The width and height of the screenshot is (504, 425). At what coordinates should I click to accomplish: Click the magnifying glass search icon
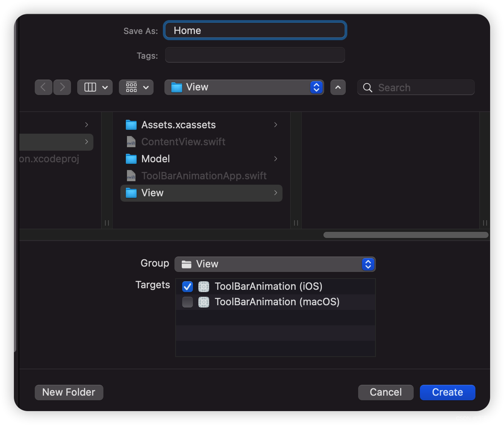pyautogui.click(x=368, y=88)
